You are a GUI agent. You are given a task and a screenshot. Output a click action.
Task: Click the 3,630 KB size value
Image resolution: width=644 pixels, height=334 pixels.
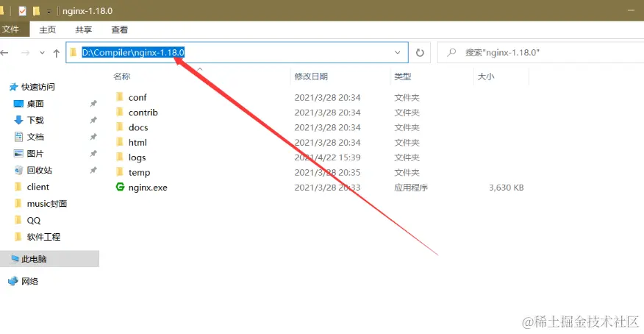tap(506, 188)
